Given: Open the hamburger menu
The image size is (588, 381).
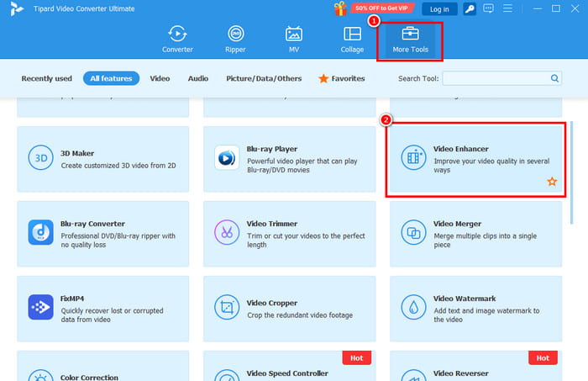Looking at the screenshot, I should point(507,8).
